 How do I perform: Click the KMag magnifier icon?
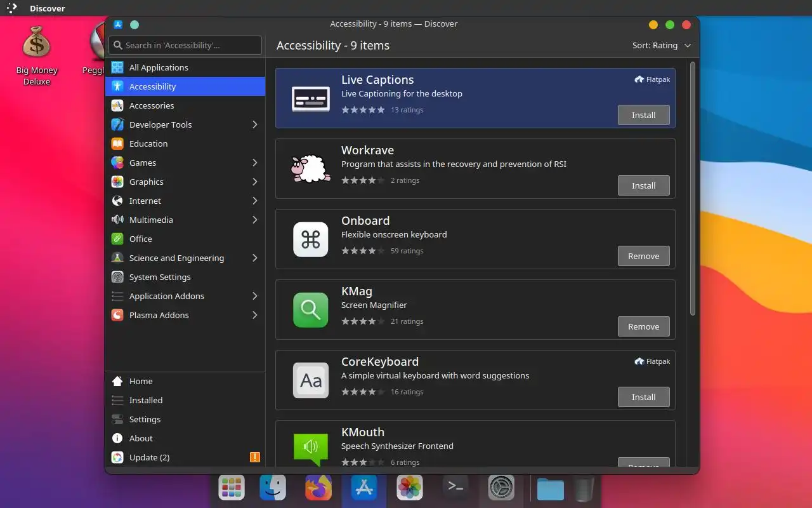click(310, 310)
